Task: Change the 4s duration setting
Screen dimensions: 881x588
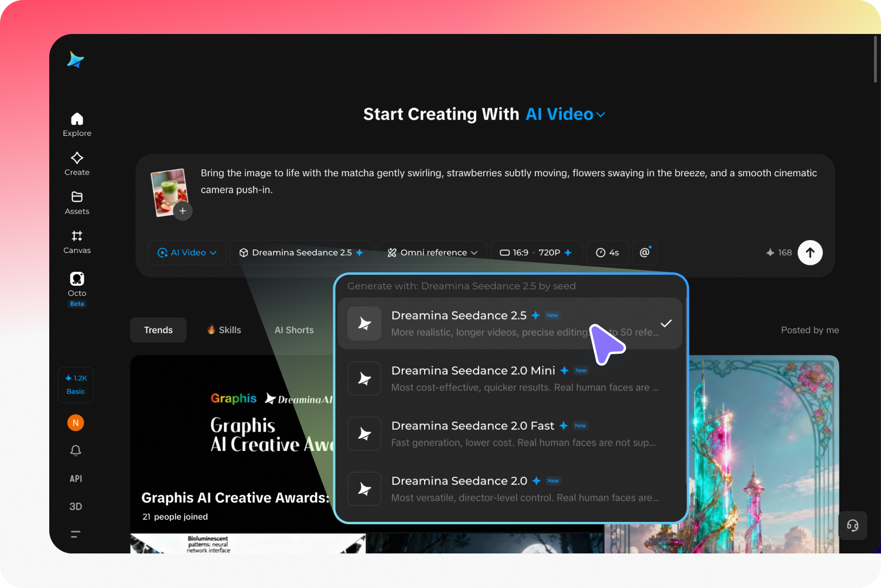Action: (x=607, y=252)
